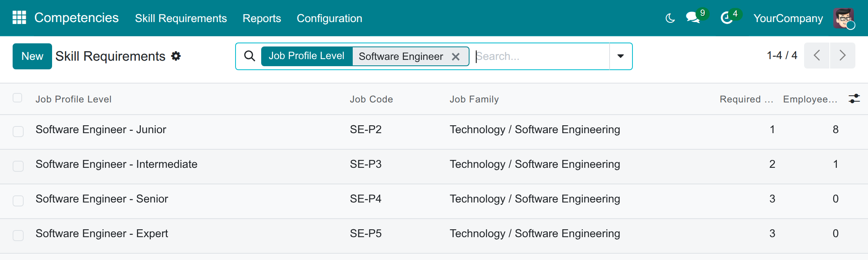Open the Configuration menu

click(329, 18)
